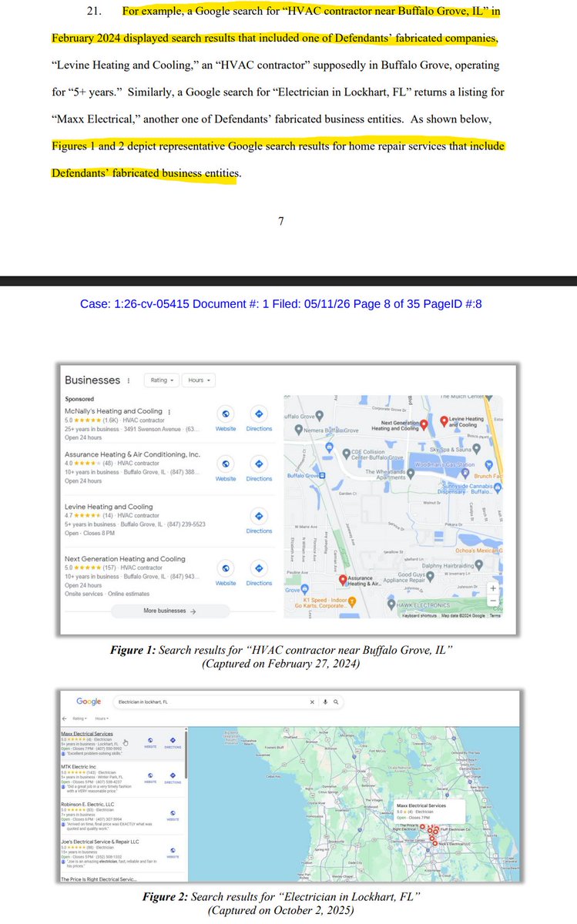Image resolution: width=577 pixels, height=924 pixels.
Task: Clear the Electrician in lockhart search box
Action: [x=312, y=702]
